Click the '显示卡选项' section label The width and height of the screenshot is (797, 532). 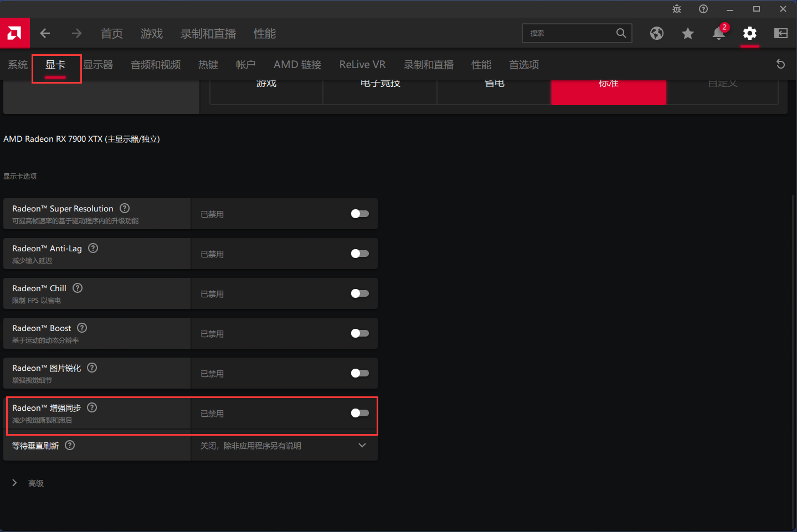tap(20, 176)
